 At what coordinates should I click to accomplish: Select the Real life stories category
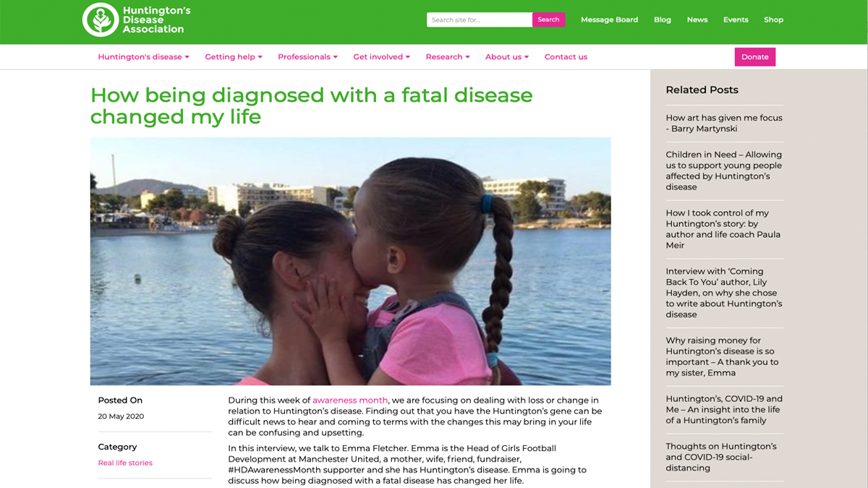[x=125, y=463]
